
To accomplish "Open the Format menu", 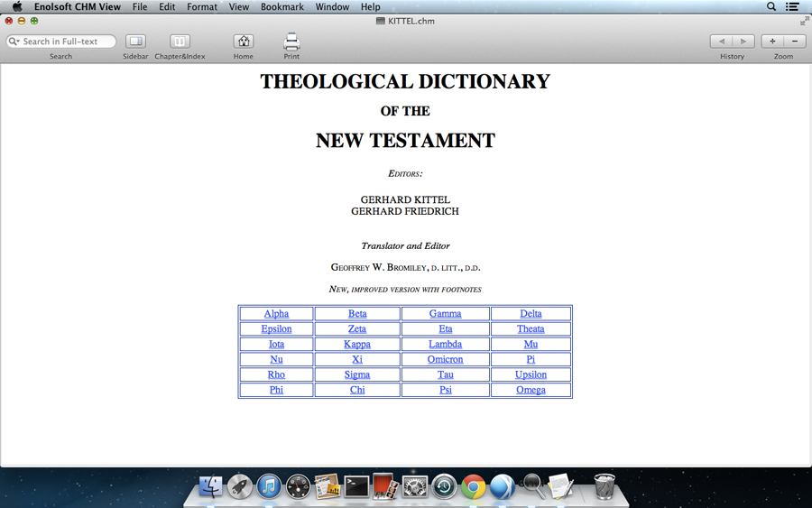I will tap(202, 6).
